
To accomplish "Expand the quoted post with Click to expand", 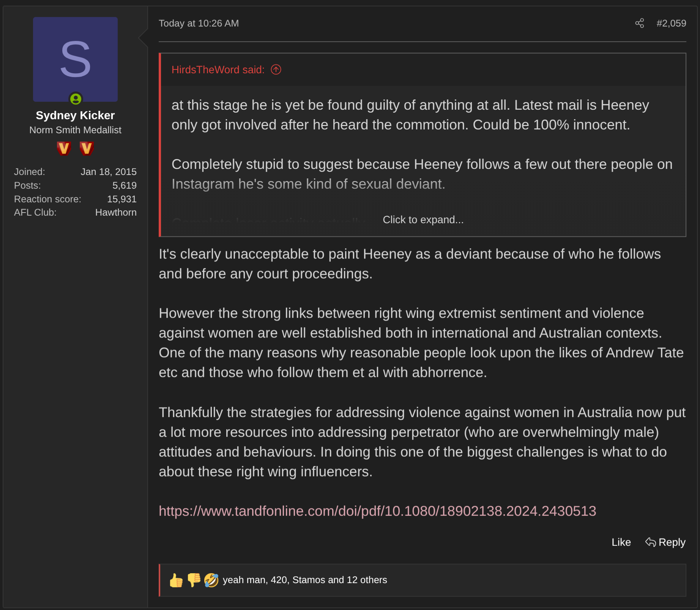I will click(423, 220).
